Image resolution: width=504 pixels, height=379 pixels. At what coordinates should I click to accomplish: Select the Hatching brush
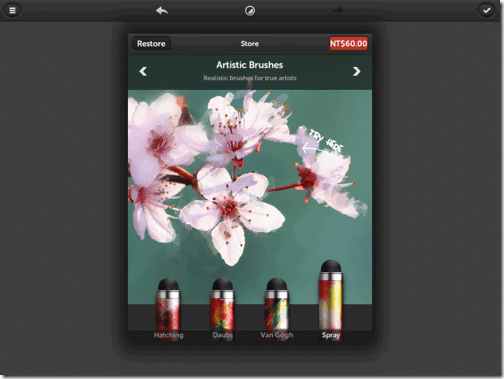169,308
